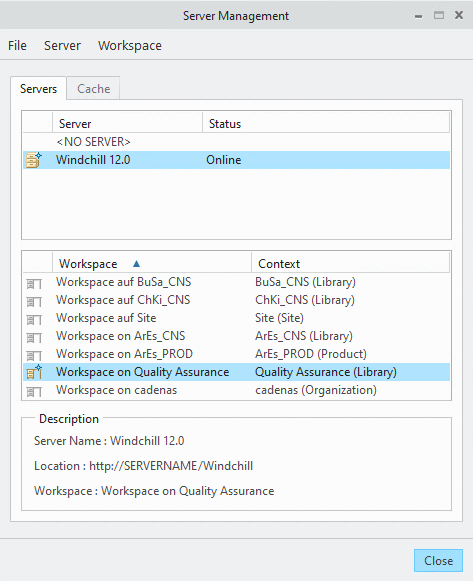The width and height of the screenshot is (473, 581).
Task: Click icon for Workspace on cadenas
Action: (x=34, y=391)
